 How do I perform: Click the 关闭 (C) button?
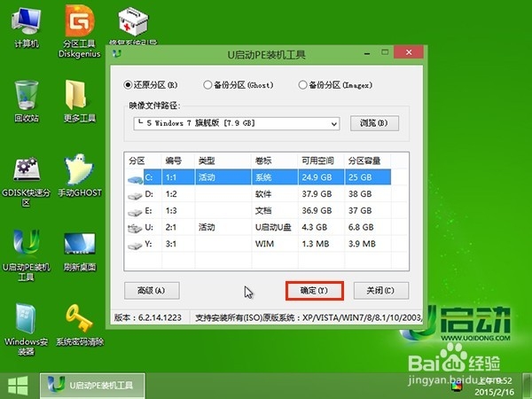click(380, 291)
